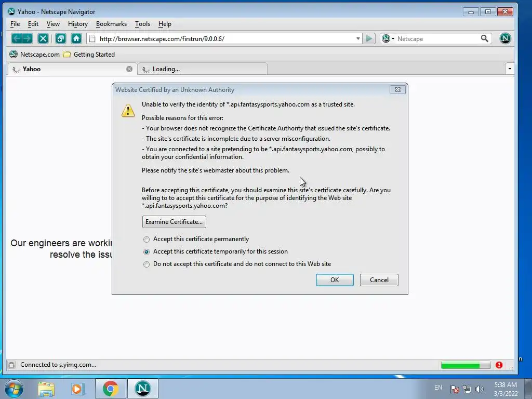Close the certificate dialog with X
Viewport: 532px width, 399px height.
[x=397, y=90]
